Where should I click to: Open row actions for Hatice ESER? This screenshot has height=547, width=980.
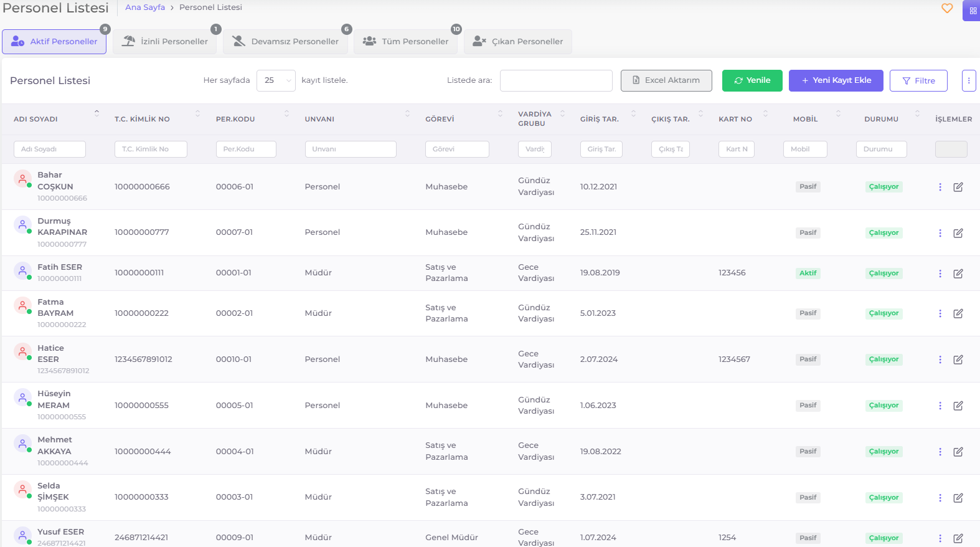coord(940,359)
